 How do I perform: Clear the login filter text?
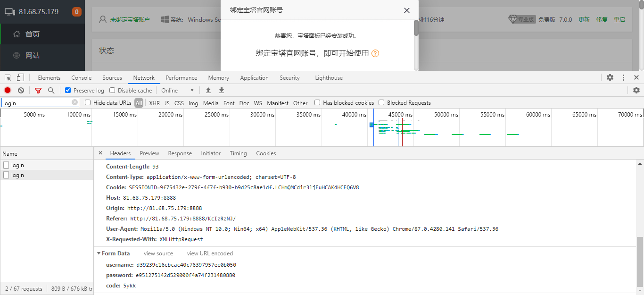coord(74,102)
